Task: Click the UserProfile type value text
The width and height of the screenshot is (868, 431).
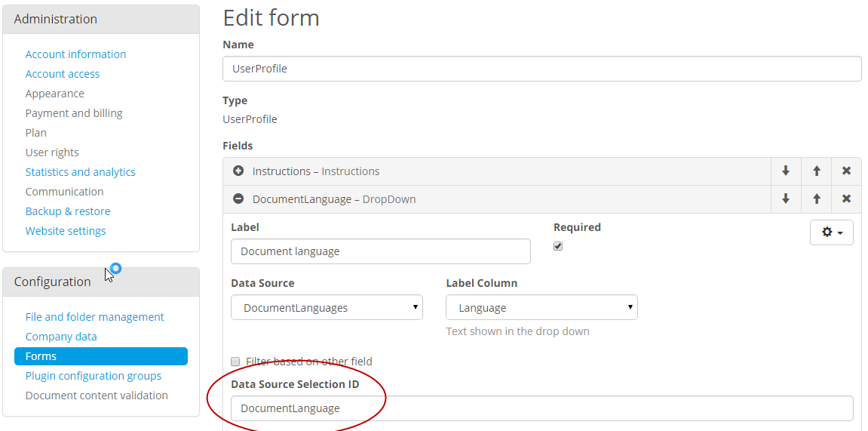Action: pos(250,119)
